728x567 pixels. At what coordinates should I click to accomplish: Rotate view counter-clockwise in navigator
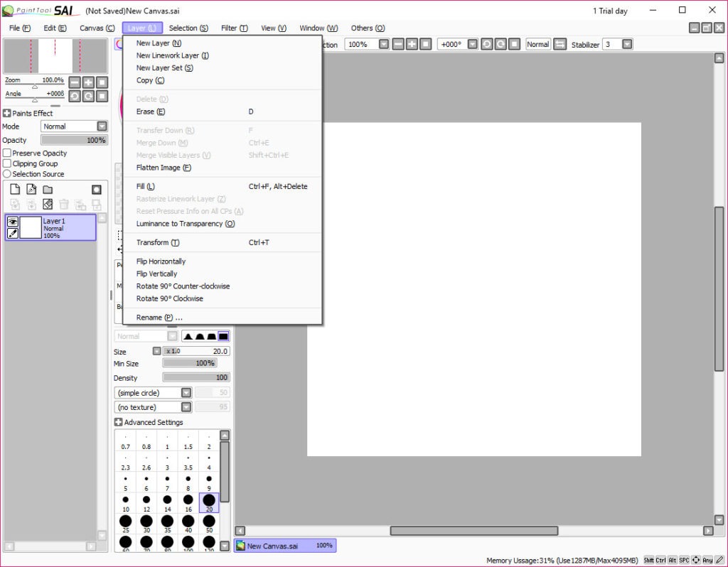pos(75,96)
